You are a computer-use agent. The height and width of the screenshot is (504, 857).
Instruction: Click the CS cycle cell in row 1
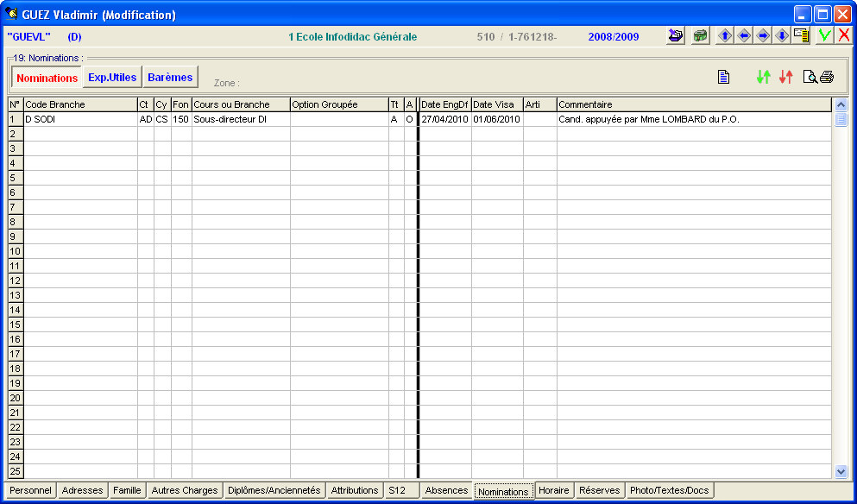(x=162, y=119)
